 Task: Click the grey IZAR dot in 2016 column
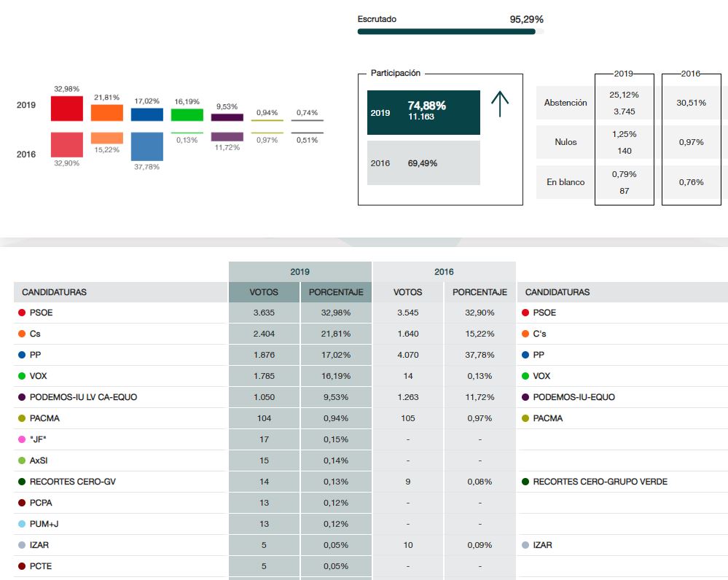click(526, 545)
